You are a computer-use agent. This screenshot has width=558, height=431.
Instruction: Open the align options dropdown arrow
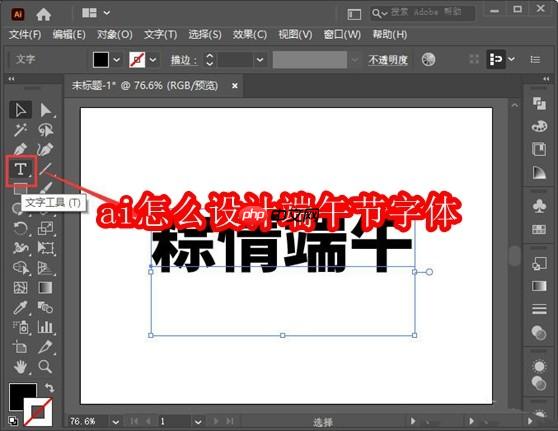click(511, 59)
